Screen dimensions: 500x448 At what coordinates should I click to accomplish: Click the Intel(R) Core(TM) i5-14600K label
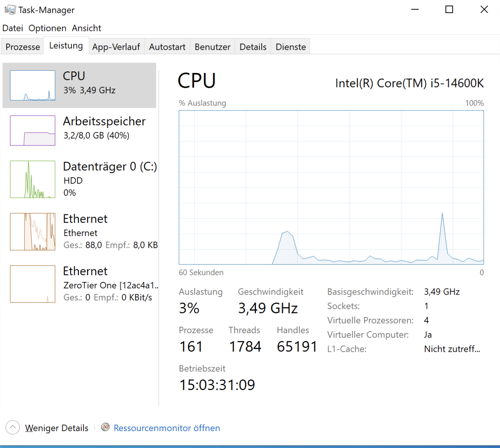(409, 83)
